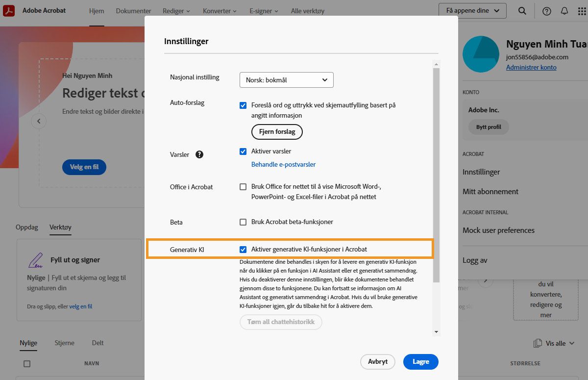Open Mock user preferences entry
The image size is (588, 380).
(x=499, y=230)
